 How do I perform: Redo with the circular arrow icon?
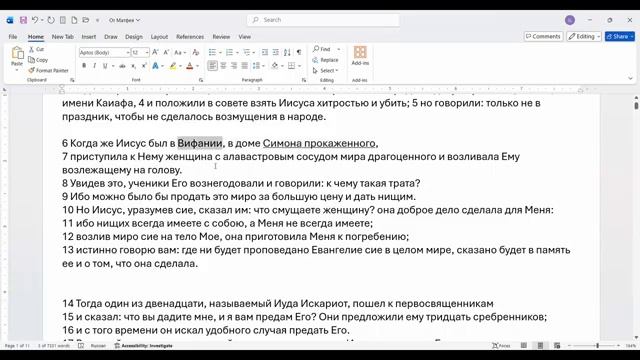tap(51, 20)
